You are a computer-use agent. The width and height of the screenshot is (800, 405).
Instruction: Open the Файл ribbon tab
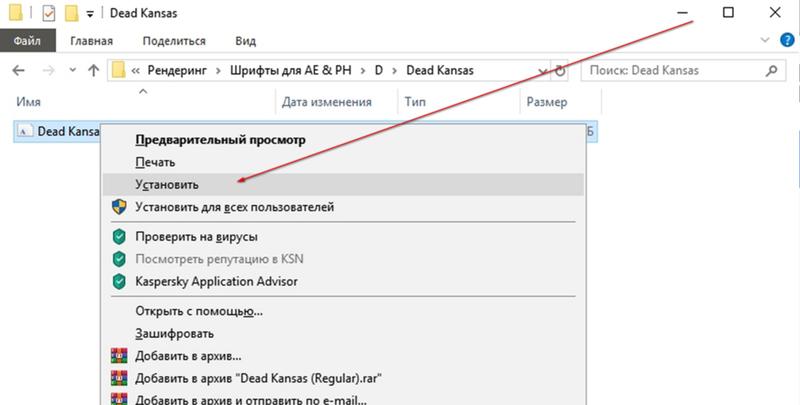28,41
